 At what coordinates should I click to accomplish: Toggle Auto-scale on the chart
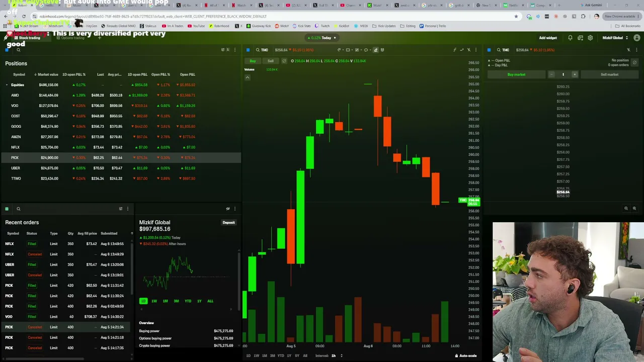pyautogui.click(x=465, y=355)
